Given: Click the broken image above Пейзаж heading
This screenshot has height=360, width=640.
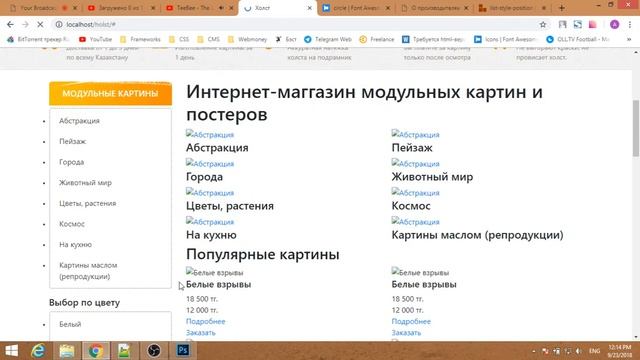Looking at the screenshot, I should [416, 134].
